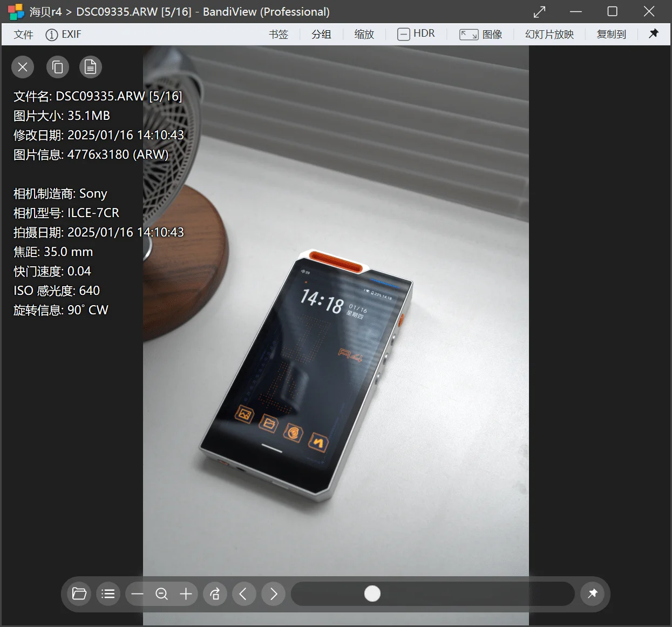Open the EXIF panel menu
Viewport: 672px width, 627px height.
click(x=63, y=34)
